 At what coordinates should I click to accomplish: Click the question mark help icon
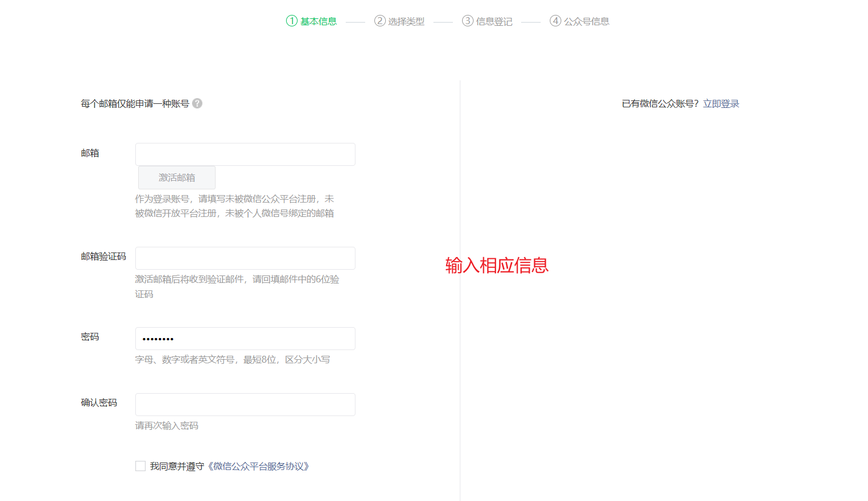(x=197, y=103)
